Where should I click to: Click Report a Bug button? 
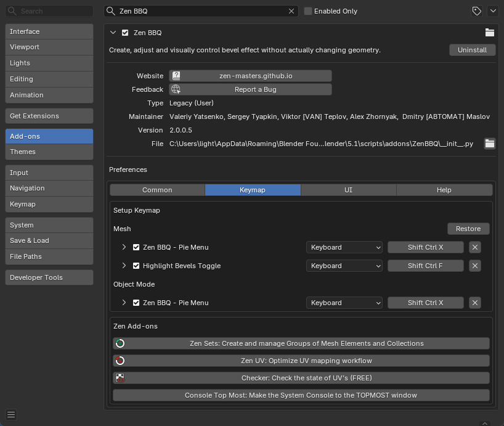pyautogui.click(x=250, y=89)
